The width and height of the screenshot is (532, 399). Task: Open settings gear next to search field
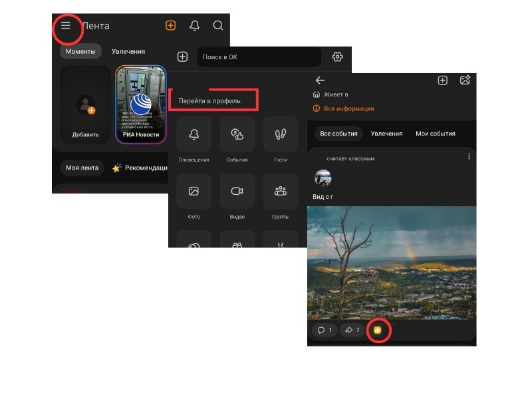pos(337,57)
